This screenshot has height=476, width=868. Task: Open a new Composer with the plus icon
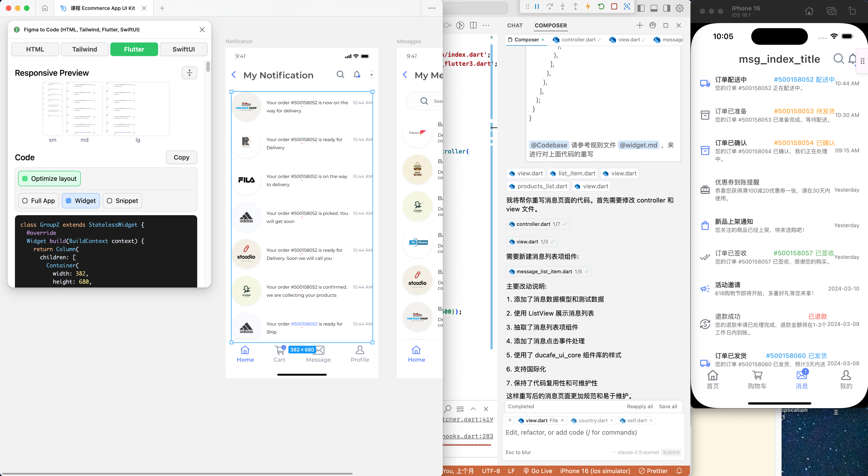640,25
